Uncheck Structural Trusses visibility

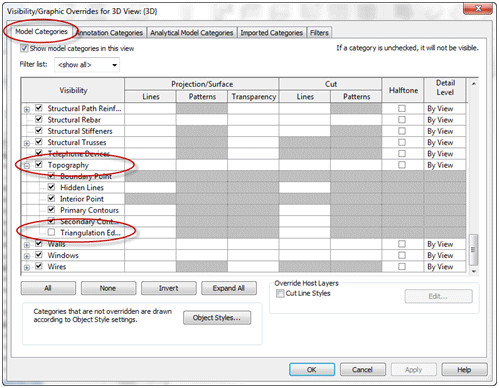click(39, 142)
